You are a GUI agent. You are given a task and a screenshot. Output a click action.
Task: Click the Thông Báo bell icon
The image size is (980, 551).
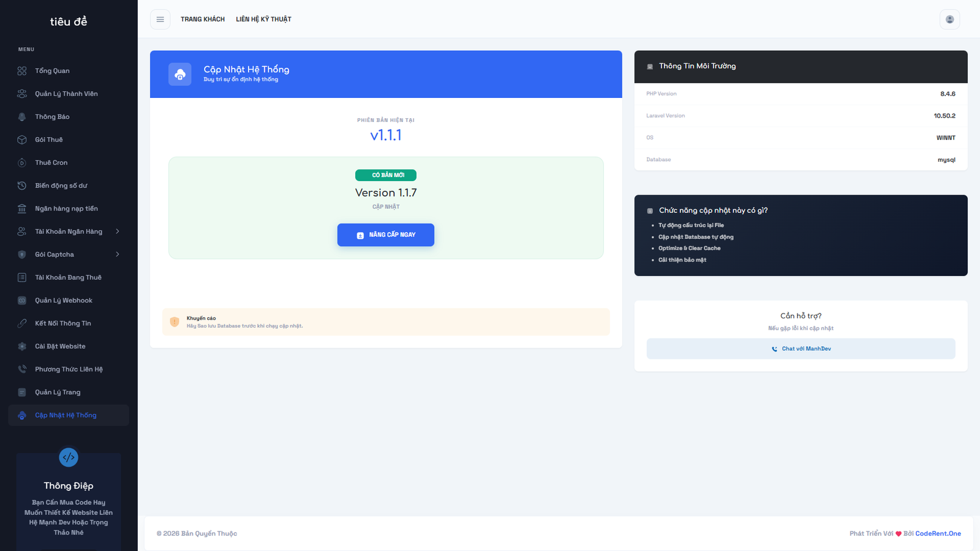(x=21, y=116)
